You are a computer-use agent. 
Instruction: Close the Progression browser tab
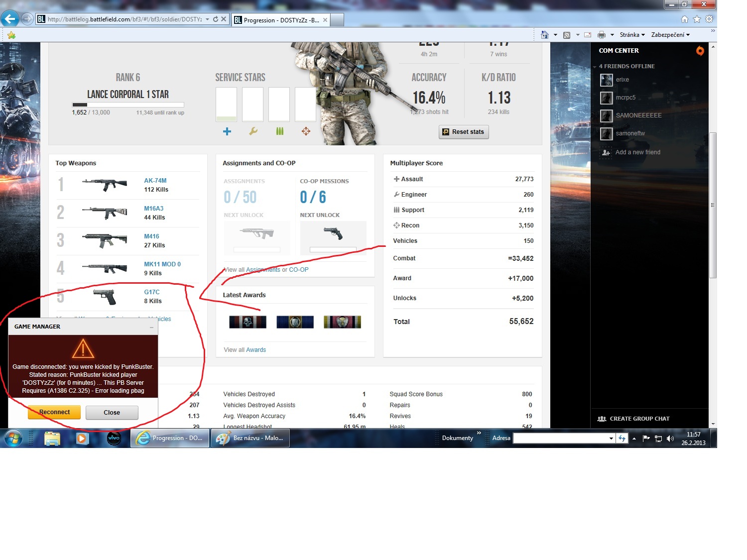(325, 20)
